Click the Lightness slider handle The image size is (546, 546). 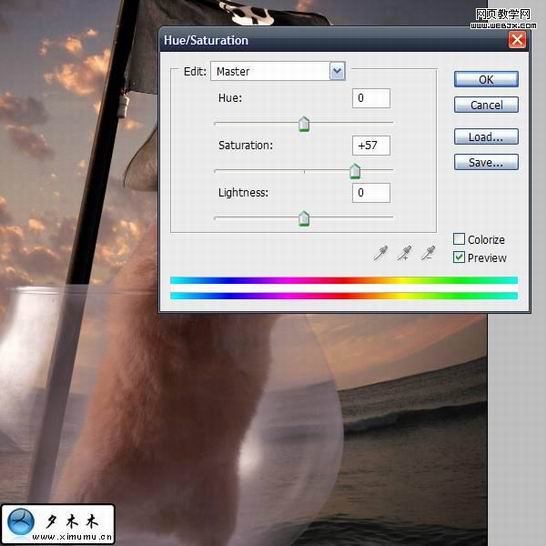click(304, 219)
